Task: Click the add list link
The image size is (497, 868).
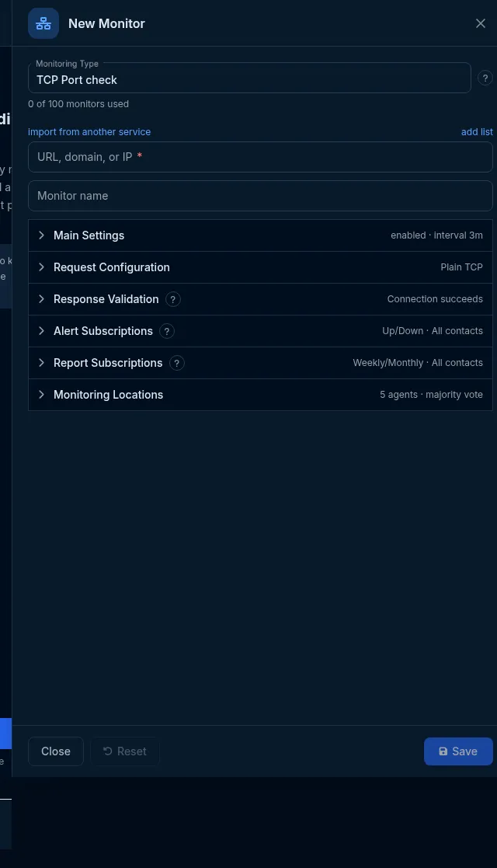Action: (x=477, y=132)
